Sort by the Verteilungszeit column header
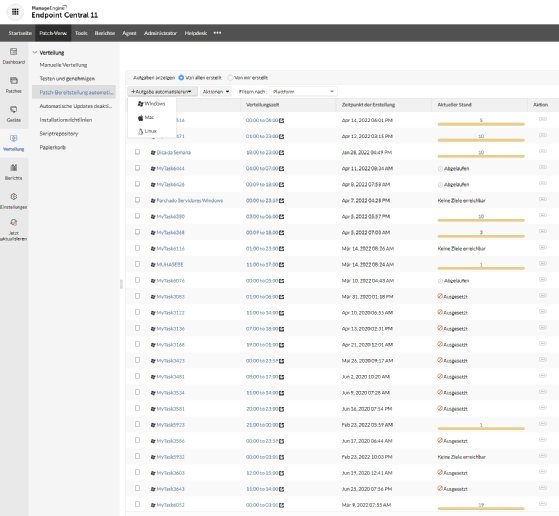This screenshot has height=516, width=559. coord(262,105)
